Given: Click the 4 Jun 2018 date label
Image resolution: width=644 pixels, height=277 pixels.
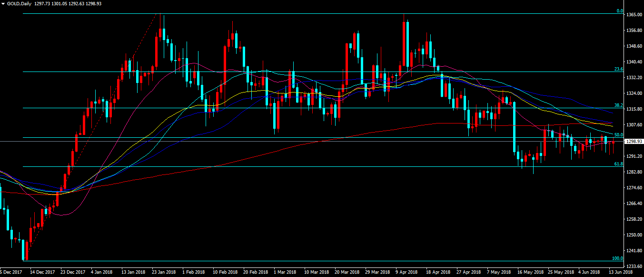Looking at the screenshot, I should pos(589,272).
